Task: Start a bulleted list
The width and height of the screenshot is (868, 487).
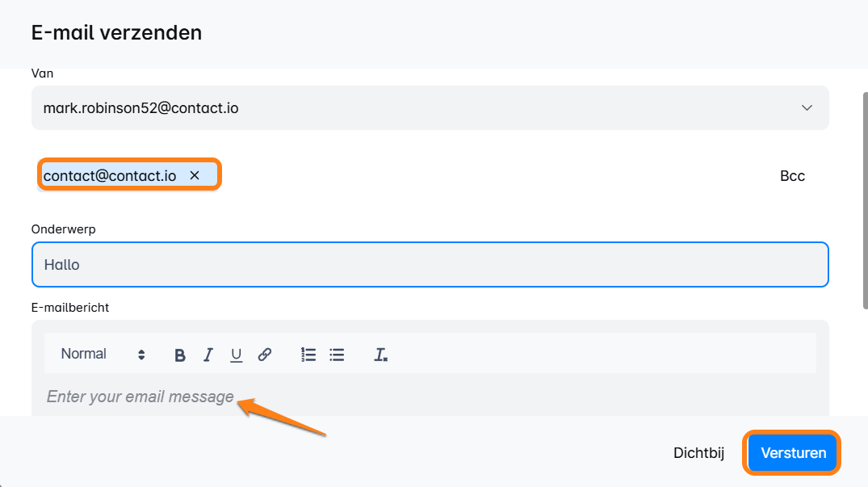Action: (x=337, y=355)
